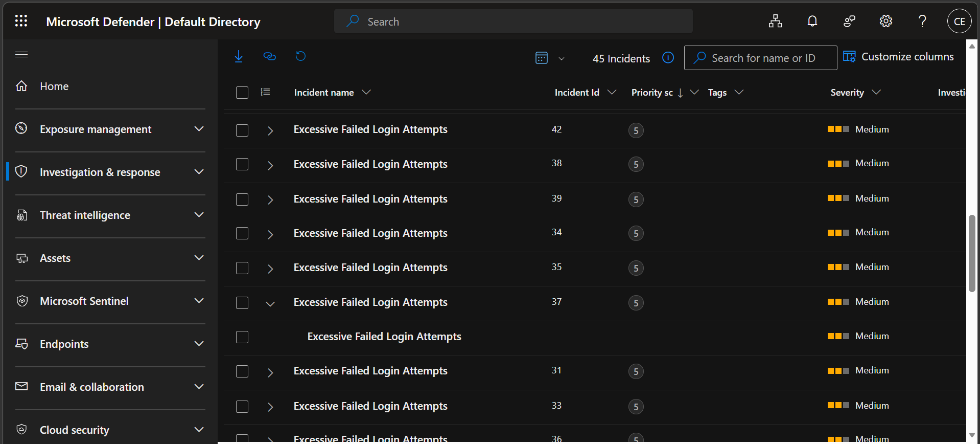Open the notifications bell
Screen dimensions: 980x444
tap(812, 21)
